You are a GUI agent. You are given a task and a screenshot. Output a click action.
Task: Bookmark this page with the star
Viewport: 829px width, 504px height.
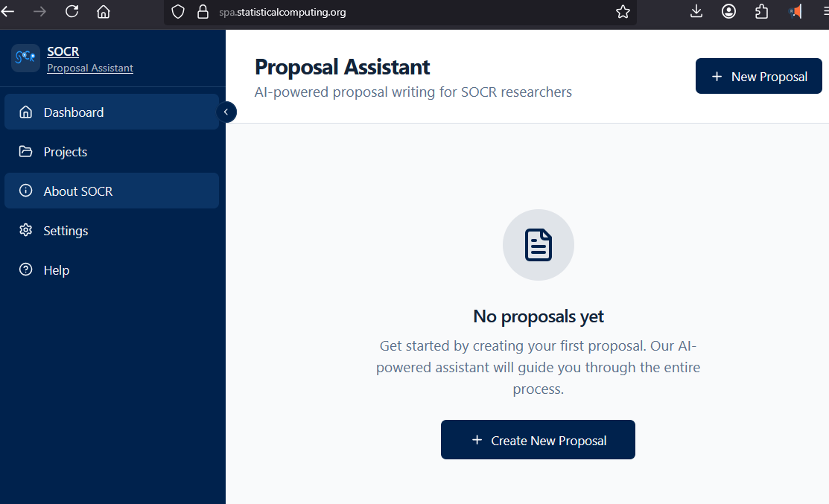[623, 12]
